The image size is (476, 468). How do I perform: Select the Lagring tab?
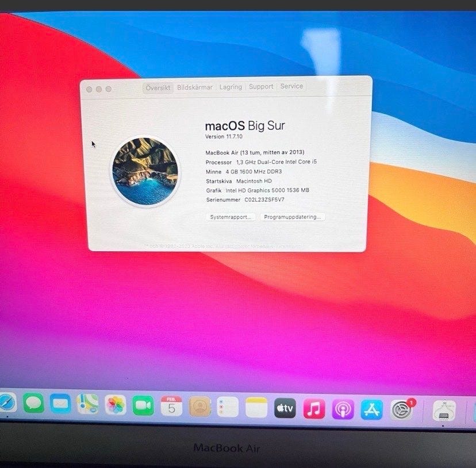(231, 87)
